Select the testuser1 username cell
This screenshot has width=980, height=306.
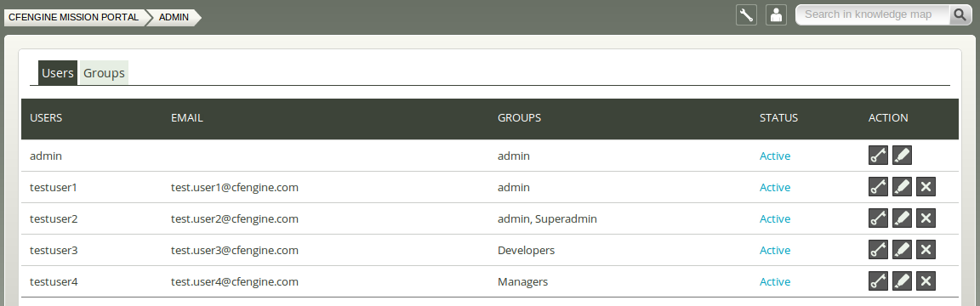54,187
